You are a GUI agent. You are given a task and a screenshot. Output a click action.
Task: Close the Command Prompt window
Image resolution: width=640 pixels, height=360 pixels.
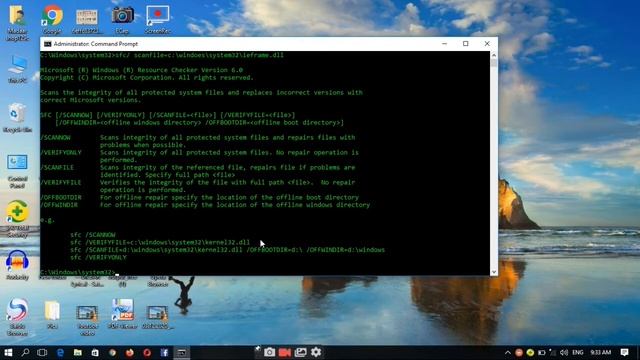click(487, 44)
